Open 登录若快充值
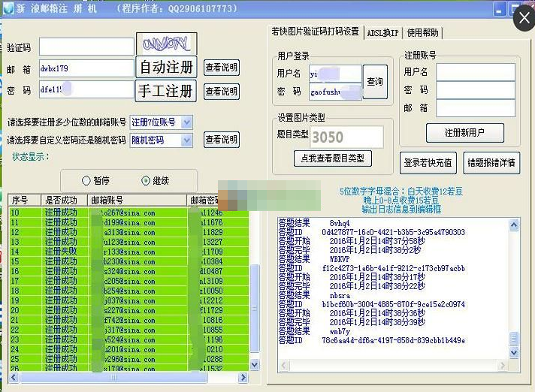The image size is (535, 392). click(428, 162)
